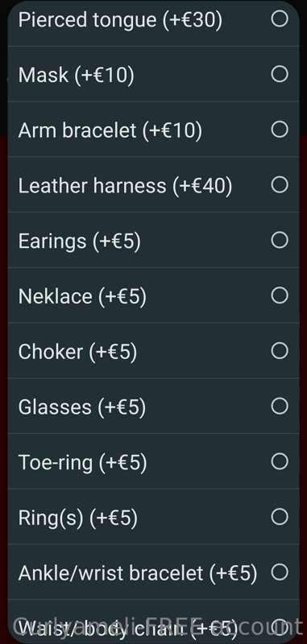This screenshot has width=307, height=644.
Task: Select the Pierced tongue radio button
Action: pyautogui.click(x=280, y=19)
